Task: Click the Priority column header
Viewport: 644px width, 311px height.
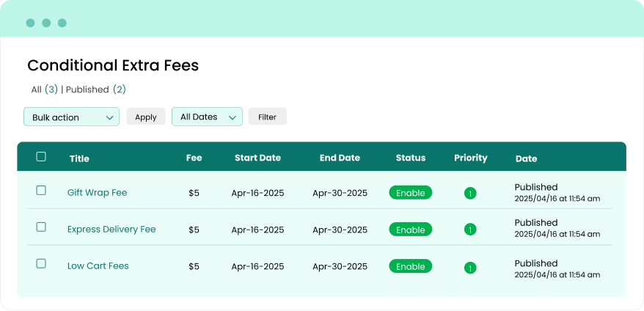Action: tap(470, 158)
